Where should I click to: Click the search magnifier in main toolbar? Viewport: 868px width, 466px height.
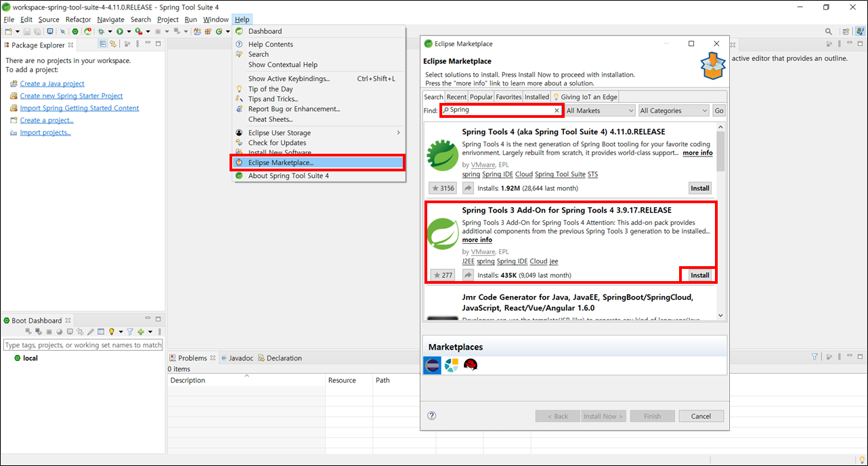tap(828, 31)
